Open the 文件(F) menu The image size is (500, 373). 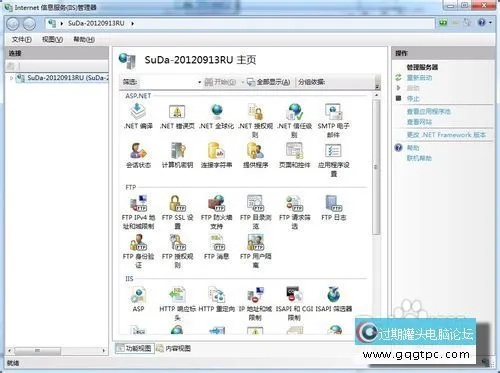click(22, 39)
